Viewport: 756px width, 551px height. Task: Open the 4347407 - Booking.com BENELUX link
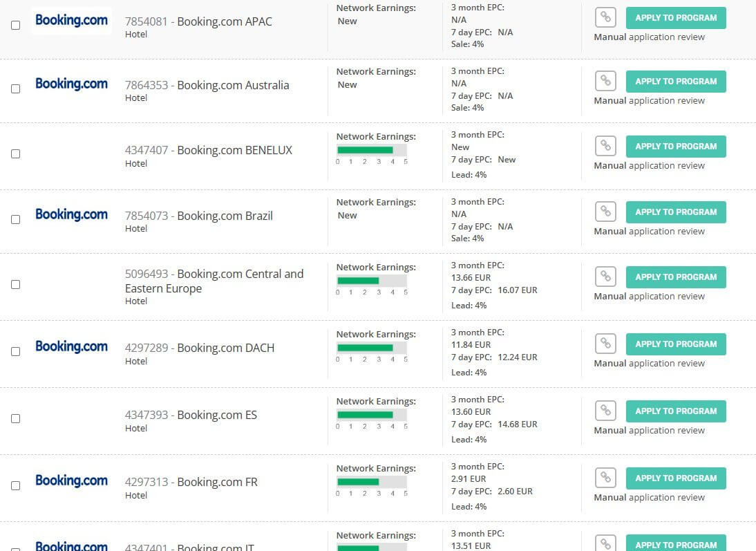(x=208, y=151)
